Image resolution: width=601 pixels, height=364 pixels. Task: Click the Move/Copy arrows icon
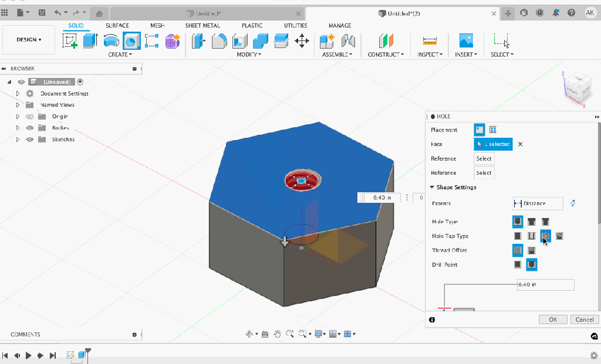[302, 41]
